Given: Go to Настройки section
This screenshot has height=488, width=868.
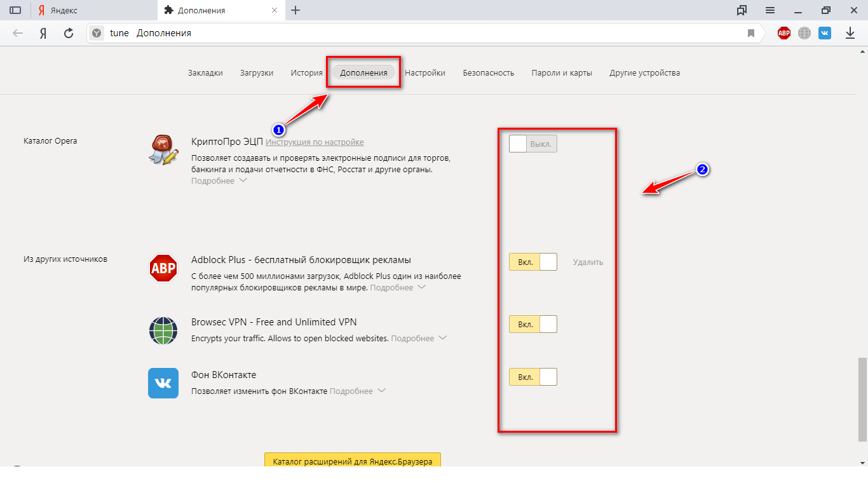Looking at the screenshot, I should [x=425, y=73].
